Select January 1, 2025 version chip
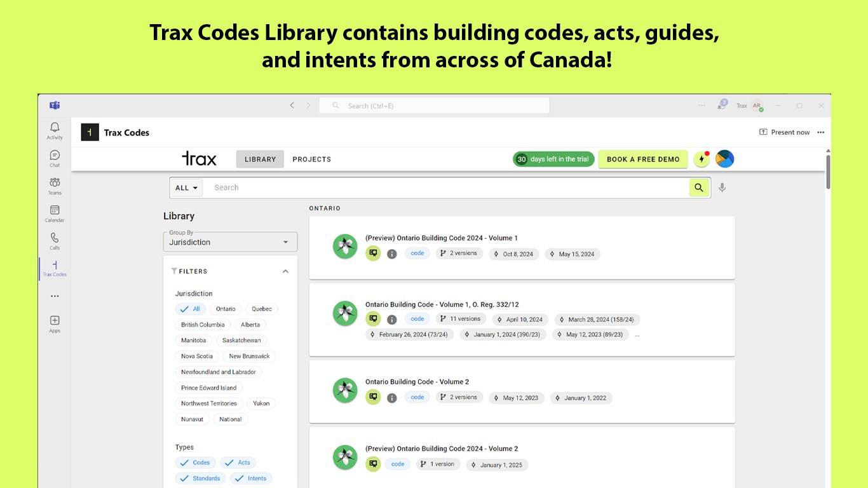The height and width of the screenshot is (488, 868). [497, 465]
